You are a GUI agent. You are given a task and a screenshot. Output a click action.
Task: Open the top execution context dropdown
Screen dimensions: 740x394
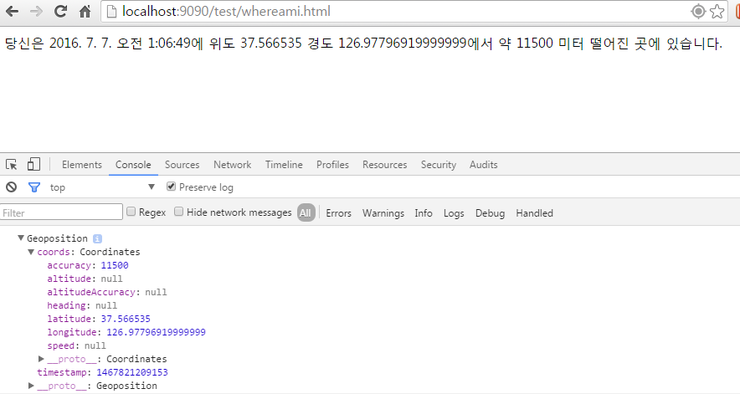102,187
